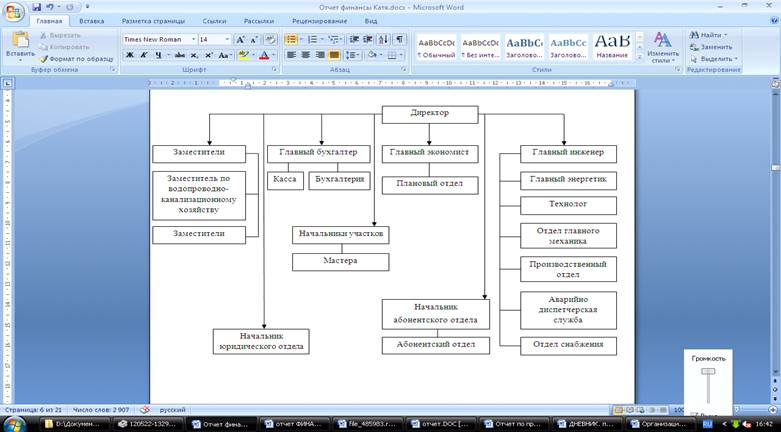The width and height of the screenshot is (781, 432).
Task: Click the Grow Font icon
Action: click(x=240, y=40)
